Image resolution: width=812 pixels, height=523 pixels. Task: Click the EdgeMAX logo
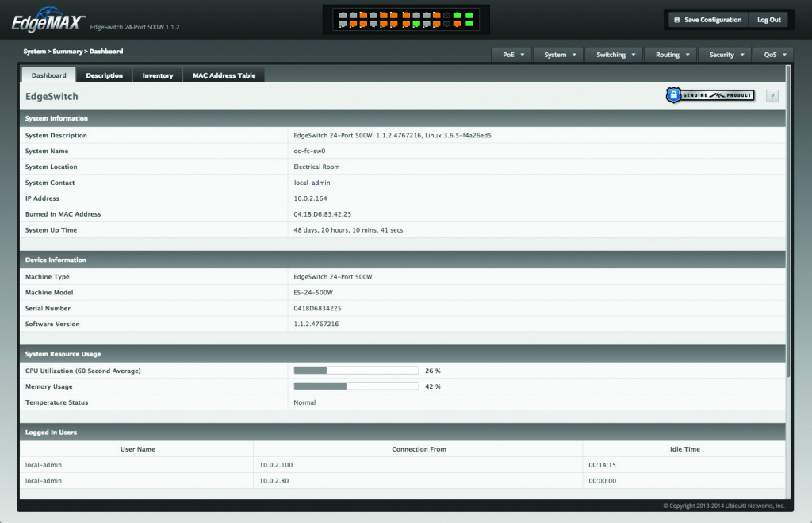coord(48,20)
